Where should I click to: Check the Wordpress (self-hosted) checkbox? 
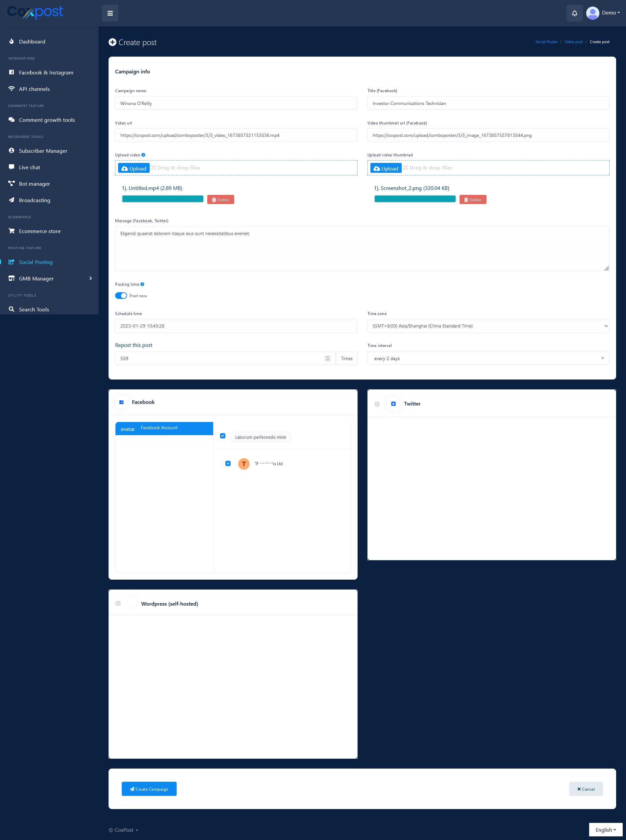(x=118, y=603)
